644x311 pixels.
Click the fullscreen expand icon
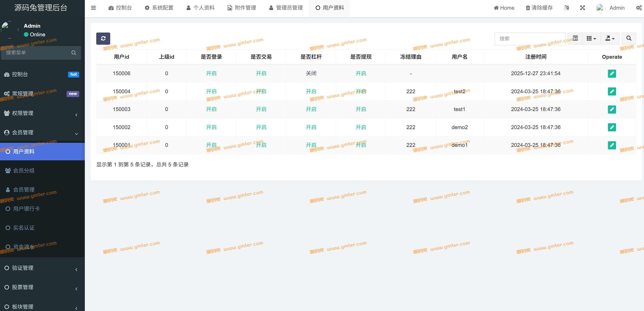click(583, 8)
